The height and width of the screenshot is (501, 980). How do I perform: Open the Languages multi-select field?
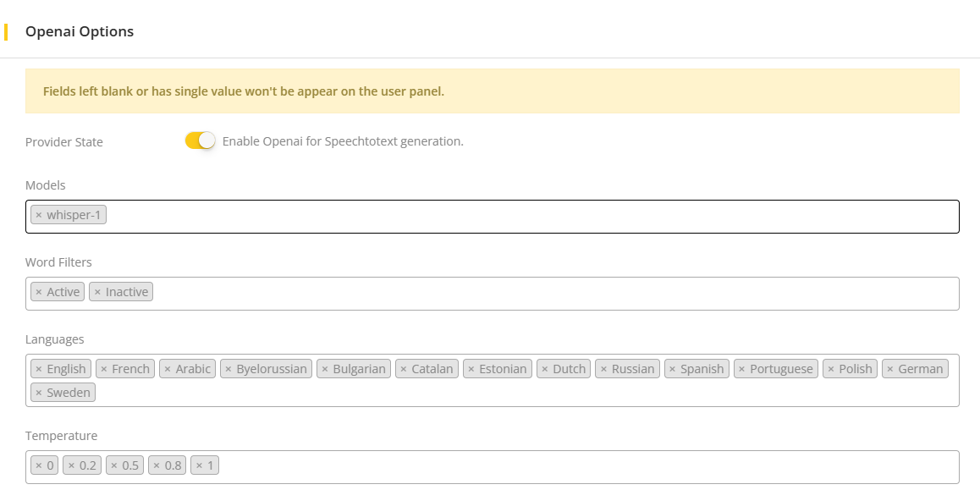click(508, 394)
